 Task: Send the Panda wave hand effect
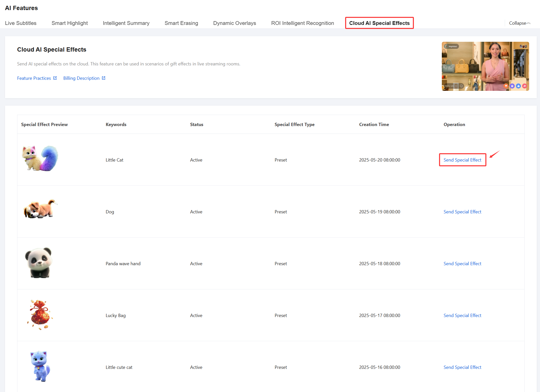[462, 264]
